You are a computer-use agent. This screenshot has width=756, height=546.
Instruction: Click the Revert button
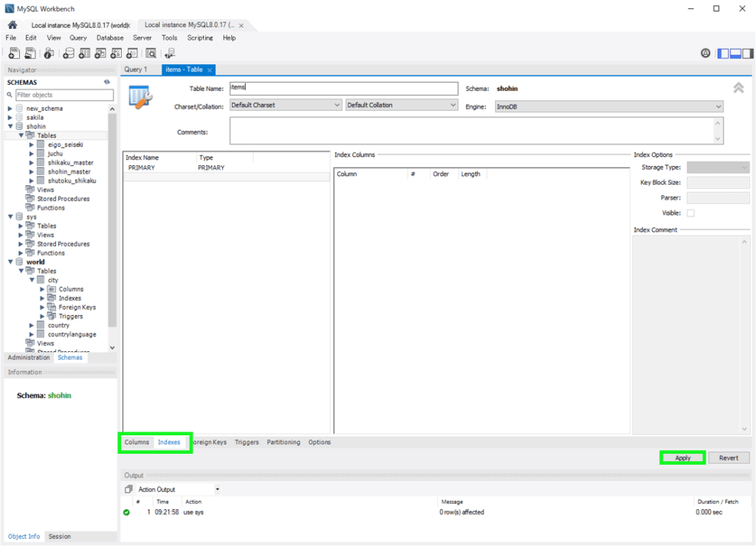tap(729, 457)
